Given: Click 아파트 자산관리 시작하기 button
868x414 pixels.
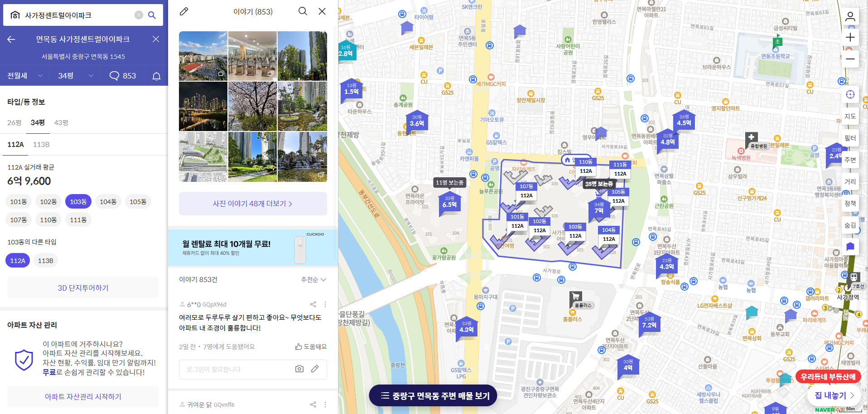Looking at the screenshot, I should (83, 396).
